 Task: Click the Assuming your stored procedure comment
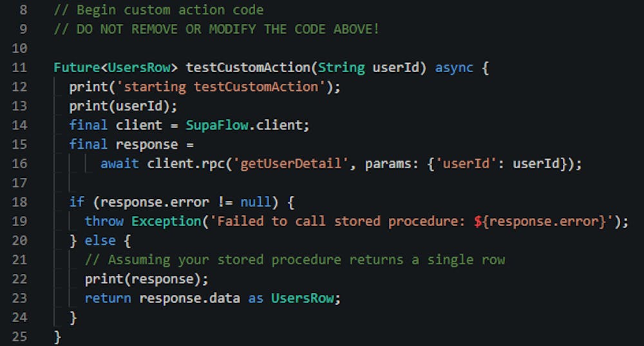(295, 260)
